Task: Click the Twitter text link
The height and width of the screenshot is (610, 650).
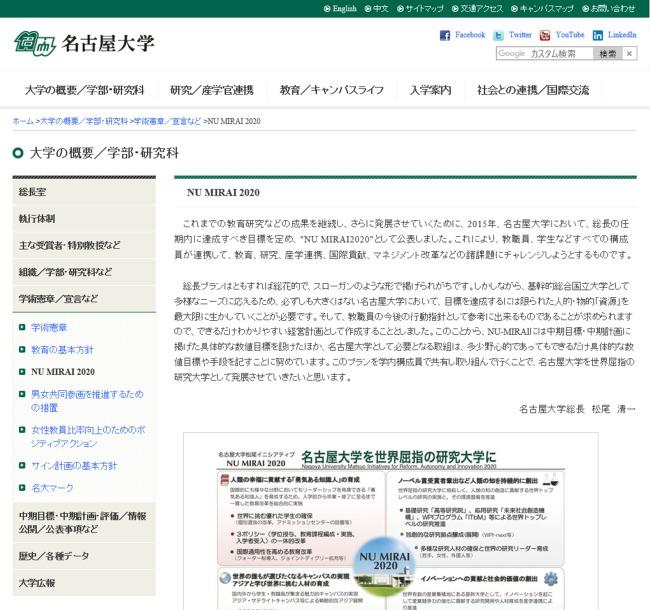Action: [x=520, y=35]
